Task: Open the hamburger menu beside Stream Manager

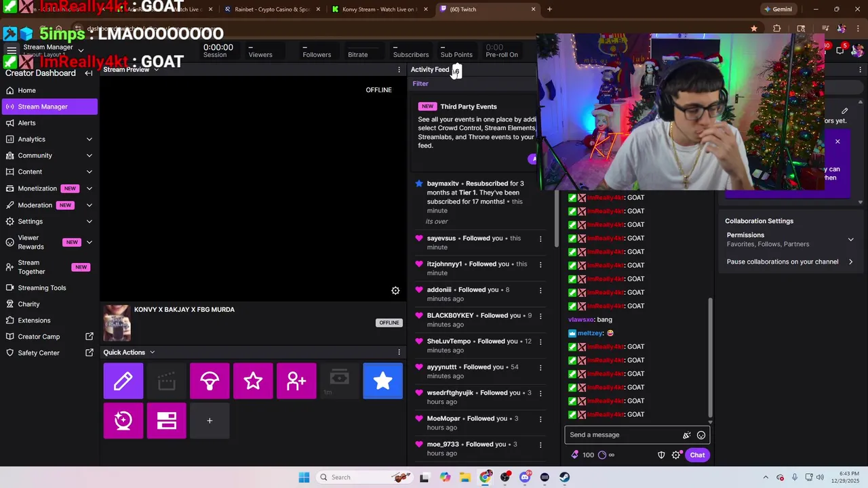Action: point(12,51)
